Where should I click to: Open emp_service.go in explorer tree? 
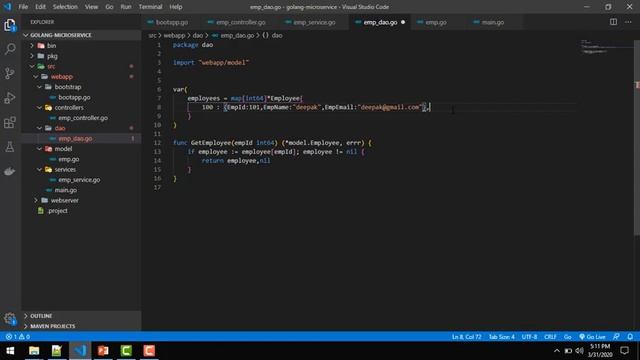pos(79,180)
